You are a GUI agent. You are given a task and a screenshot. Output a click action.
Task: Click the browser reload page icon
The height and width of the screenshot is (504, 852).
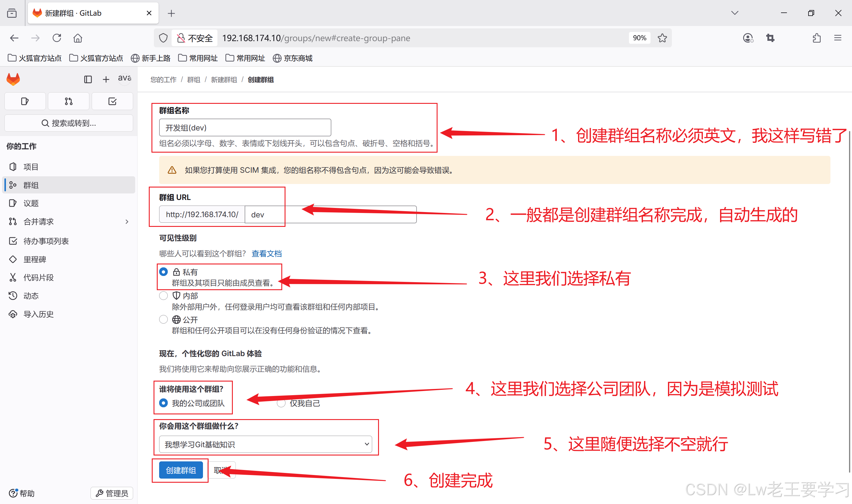[x=57, y=38]
